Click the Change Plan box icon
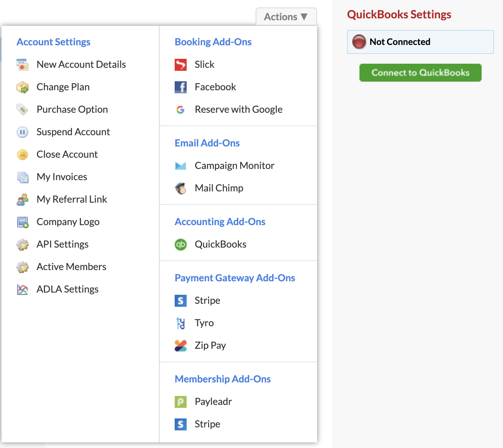503x448 pixels. [x=22, y=87]
